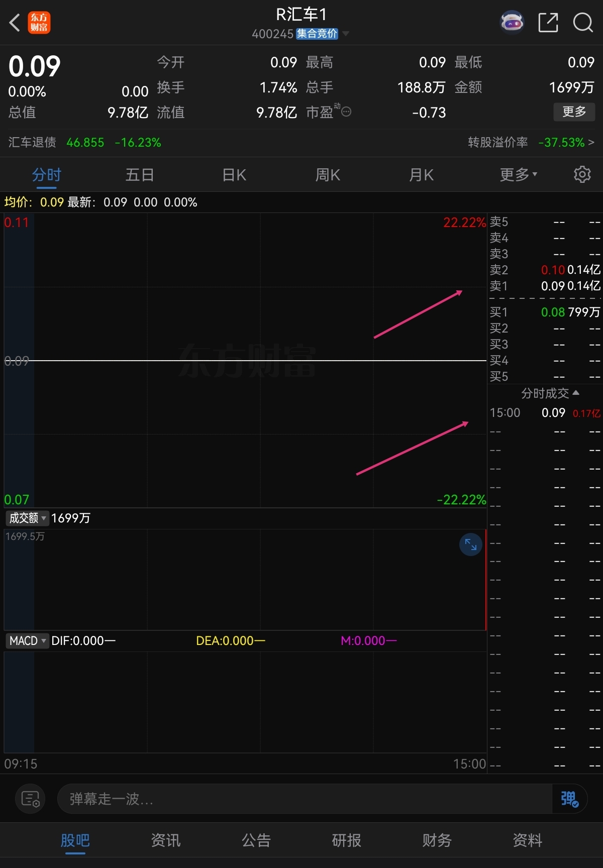Open 转股溢价率 details chevron
The height and width of the screenshot is (868, 603).
pos(591,142)
